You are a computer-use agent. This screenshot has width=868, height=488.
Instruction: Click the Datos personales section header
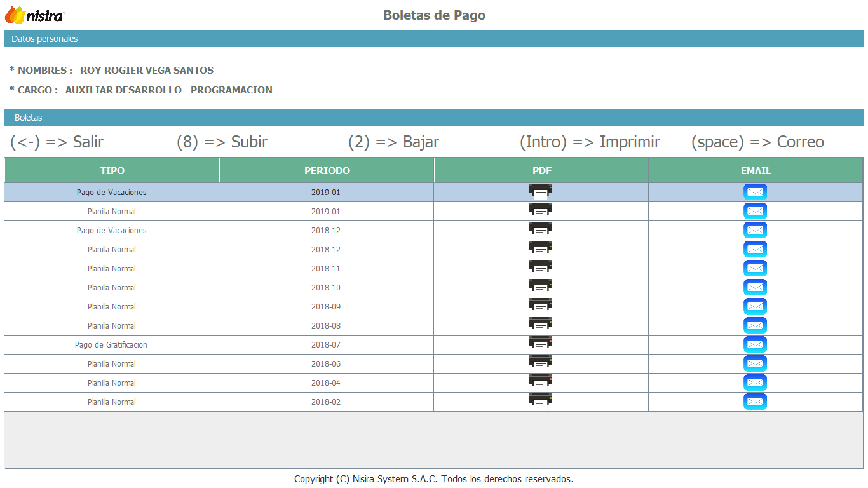pyautogui.click(x=434, y=39)
